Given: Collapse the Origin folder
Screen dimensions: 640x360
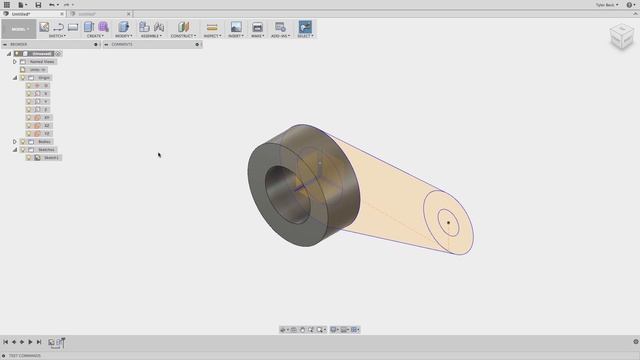Looking at the screenshot, I should [15, 78].
